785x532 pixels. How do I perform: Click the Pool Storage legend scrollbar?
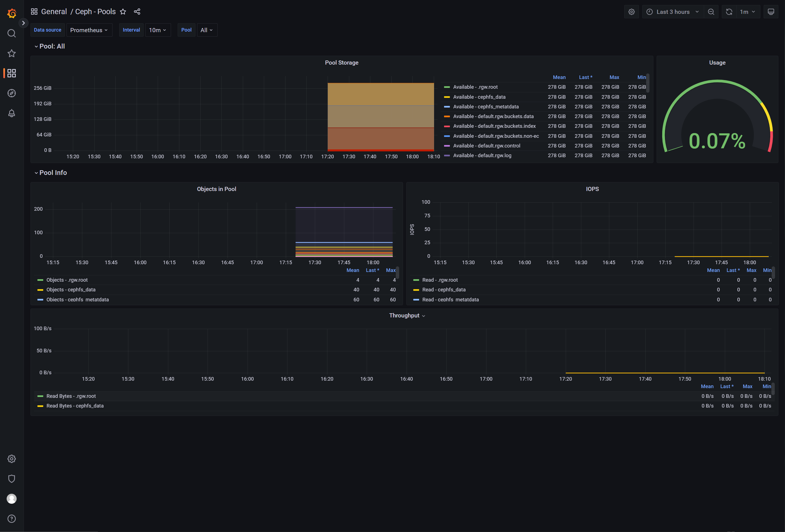click(648, 83)
